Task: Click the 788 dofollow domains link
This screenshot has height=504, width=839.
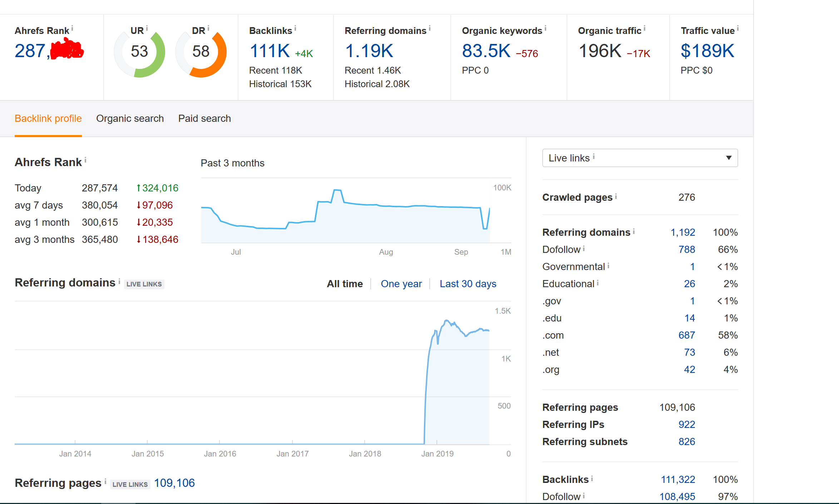Action: [687, 250]
